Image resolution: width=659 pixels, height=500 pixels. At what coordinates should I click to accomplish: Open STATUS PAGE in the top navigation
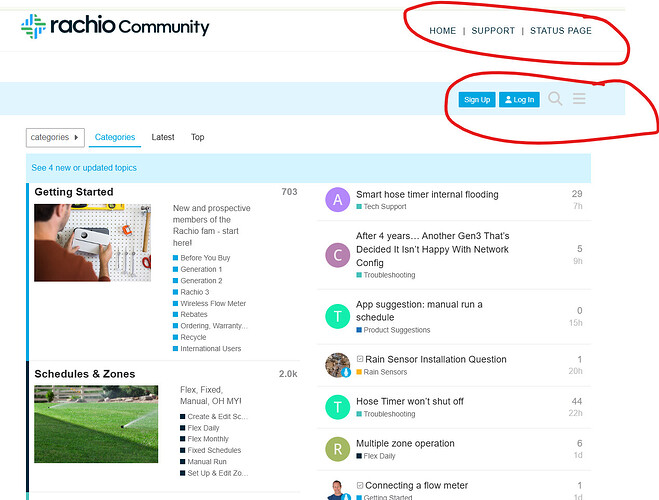[561, 31]
